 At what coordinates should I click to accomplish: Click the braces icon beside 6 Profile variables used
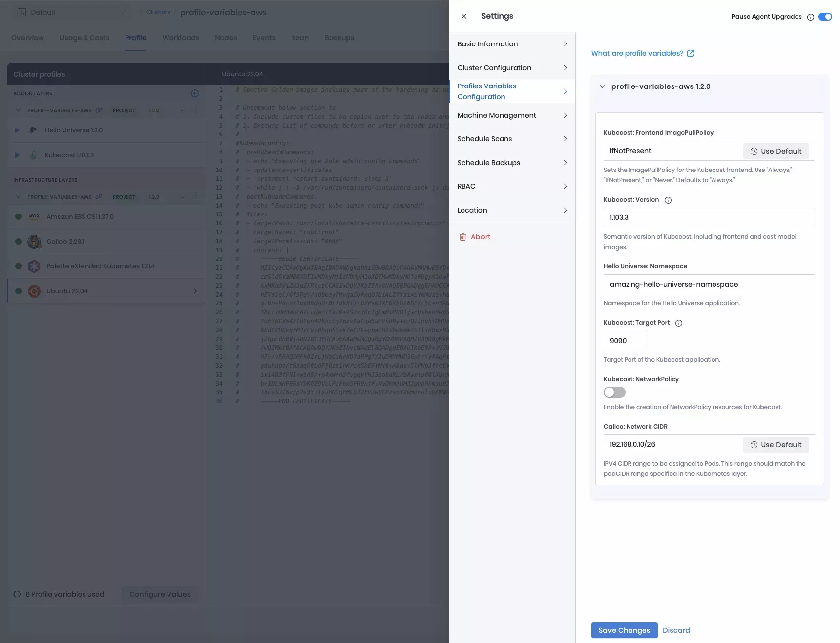point(17,595)
